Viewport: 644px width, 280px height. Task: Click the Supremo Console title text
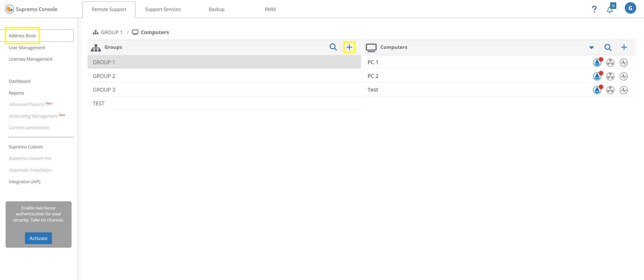point(36,9)
